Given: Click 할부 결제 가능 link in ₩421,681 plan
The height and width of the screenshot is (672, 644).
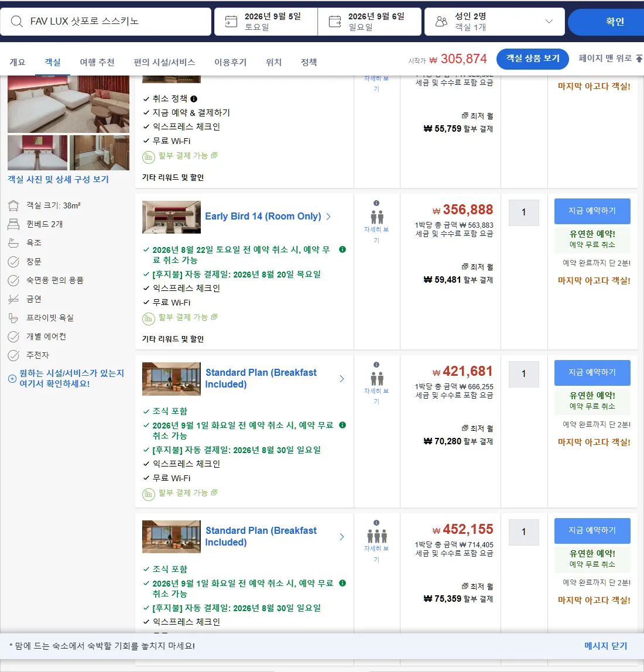Looking at the screenshot, I should pyautogui.click(x=183, y=493).
